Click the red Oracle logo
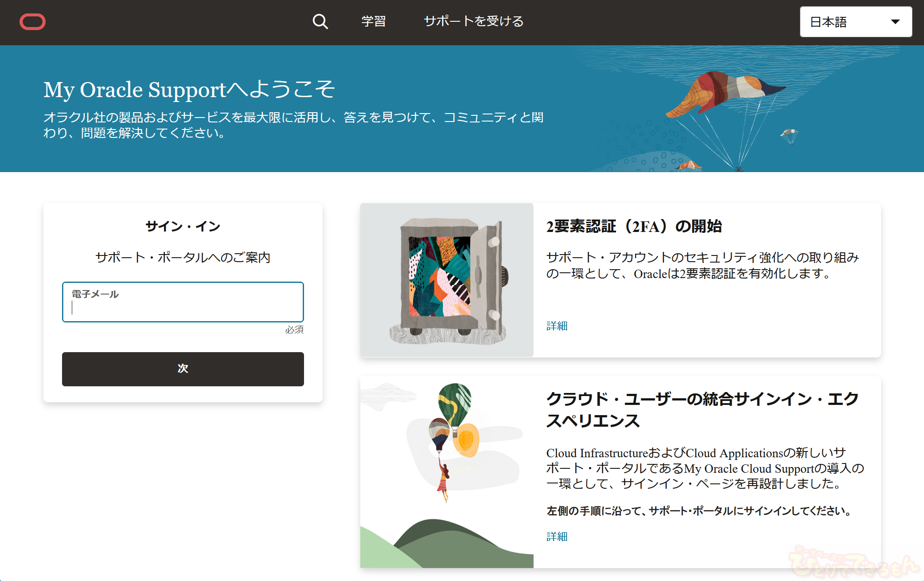This screenshot has width=924, height=581. tap(32, 22)
